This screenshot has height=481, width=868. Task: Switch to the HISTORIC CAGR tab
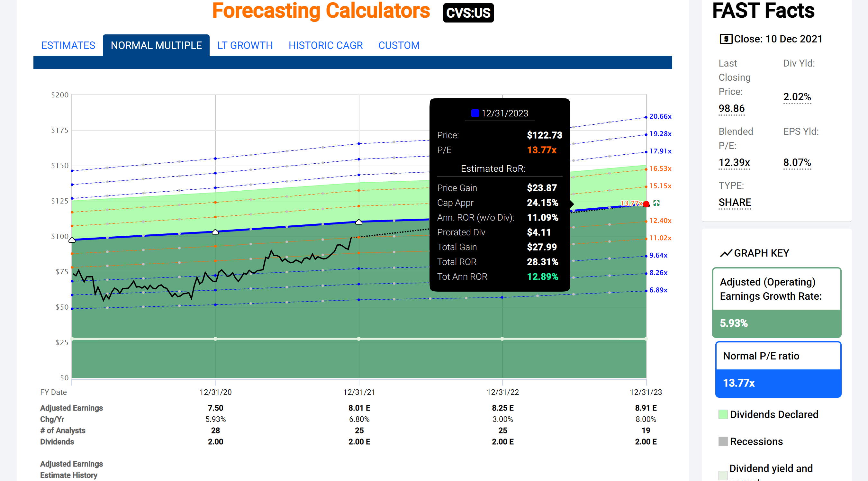325,45
